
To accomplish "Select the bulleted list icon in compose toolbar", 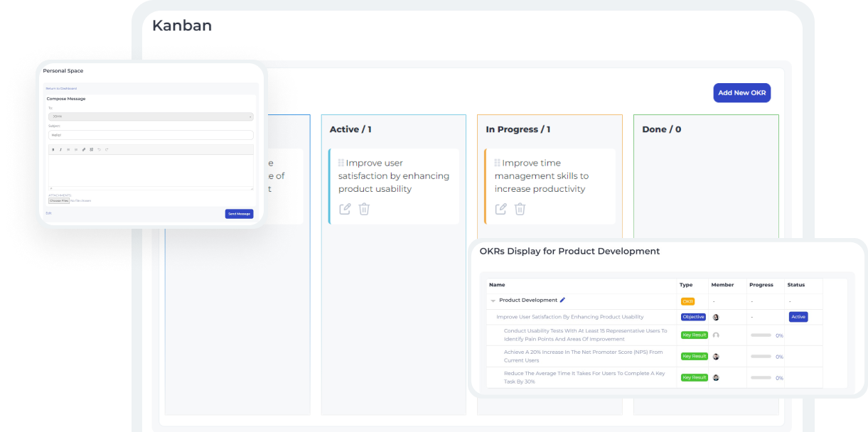I will click(68, 149).
